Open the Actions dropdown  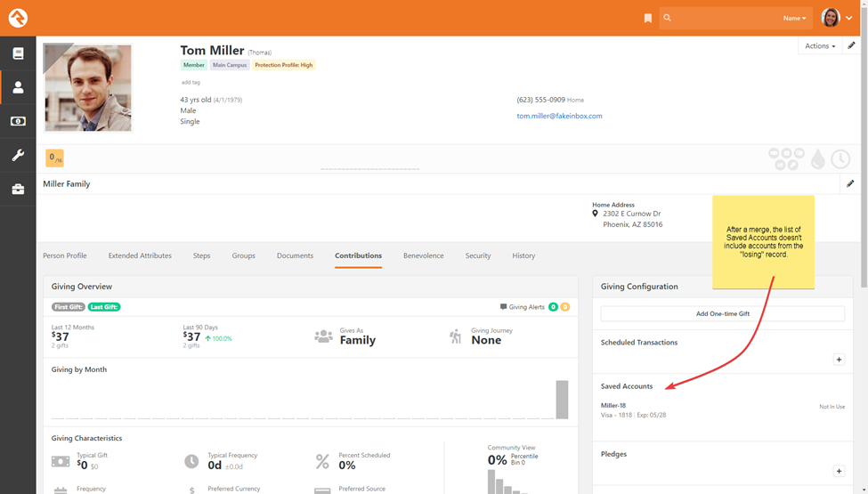point(820,46)
